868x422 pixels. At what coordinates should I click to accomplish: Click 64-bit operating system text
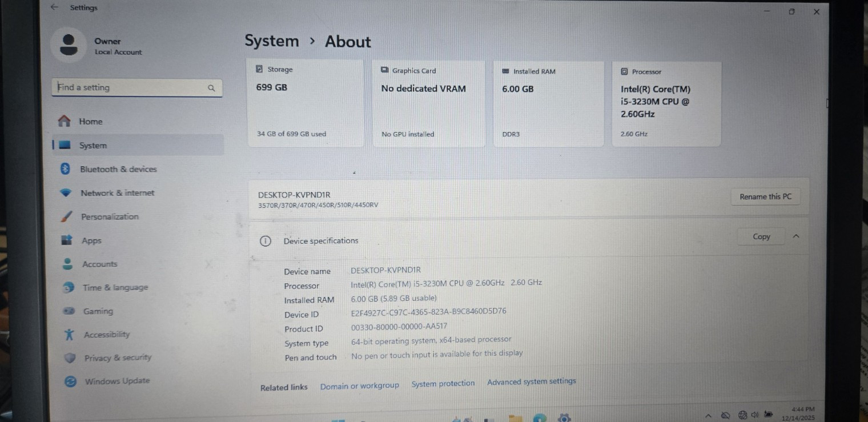point(431,340)
